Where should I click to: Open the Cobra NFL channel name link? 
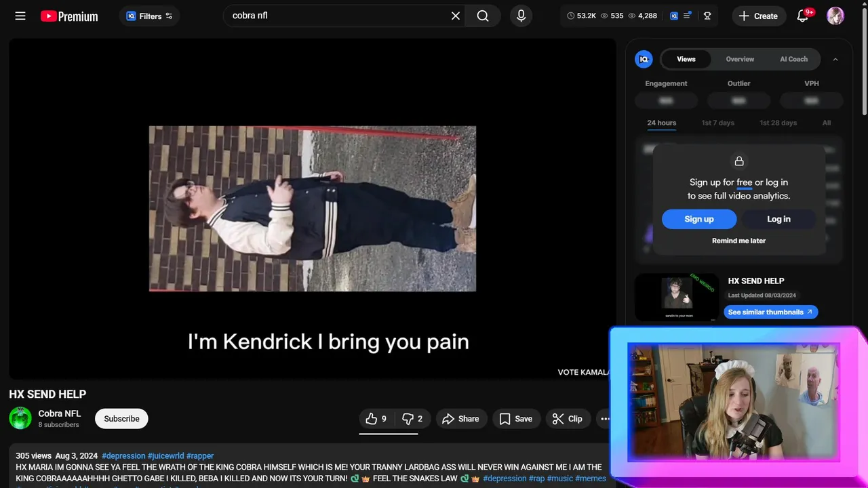coord(60,413)
